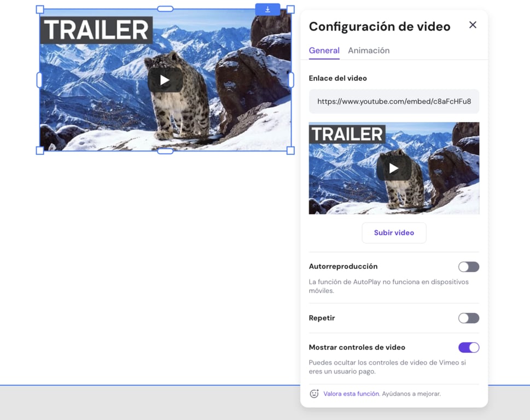Click the play icon on the canvas video
The image size is (530, 420).
(164, 79)
